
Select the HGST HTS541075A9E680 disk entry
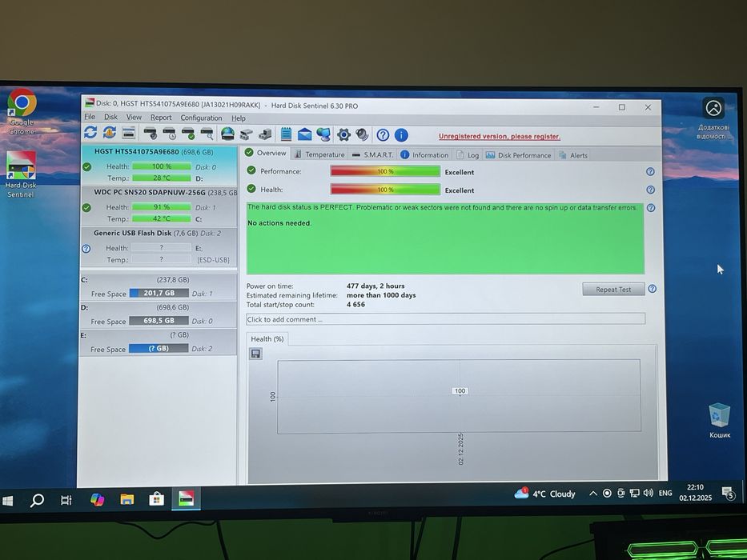[x=159, y=166]
